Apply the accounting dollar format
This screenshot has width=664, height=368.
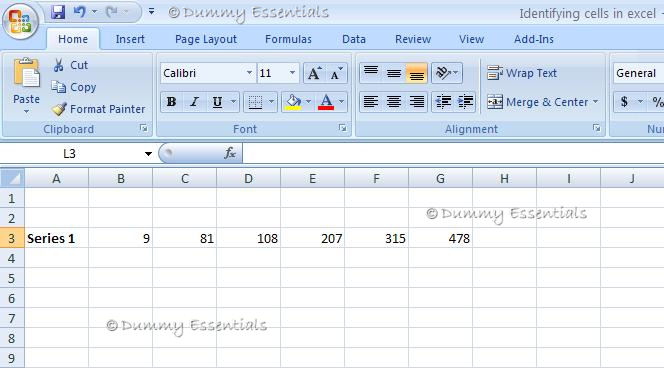(624, 102)
